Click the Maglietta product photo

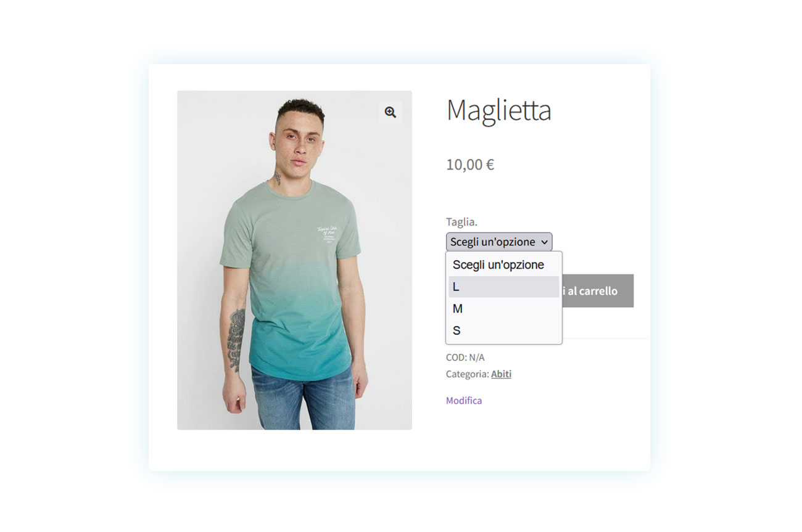294,260
